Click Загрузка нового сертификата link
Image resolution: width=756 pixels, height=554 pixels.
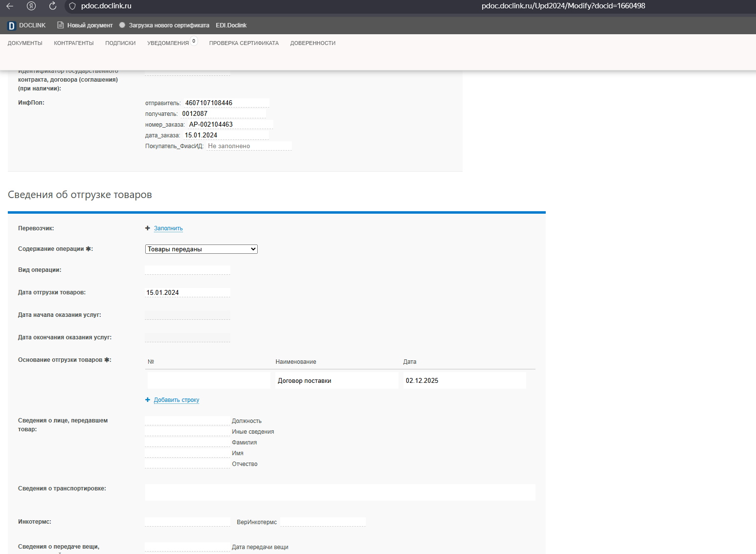(169, 25)
